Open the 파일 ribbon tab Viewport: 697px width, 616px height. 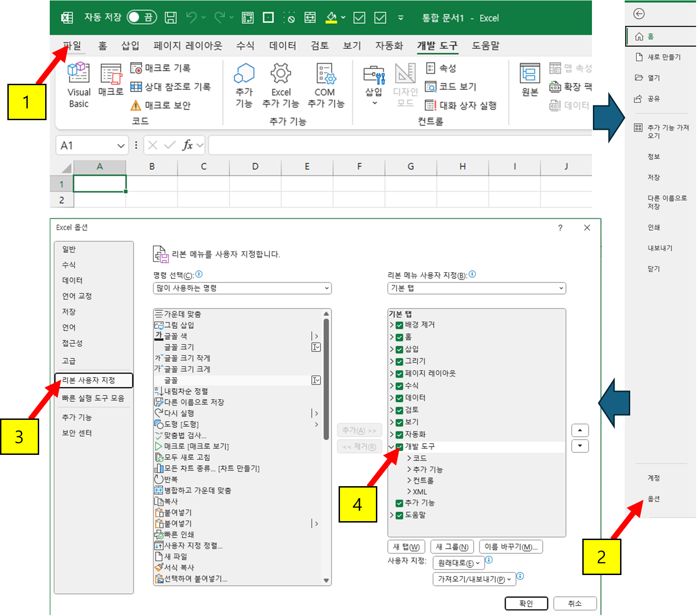pyautogui.click(x=72, y=46)
